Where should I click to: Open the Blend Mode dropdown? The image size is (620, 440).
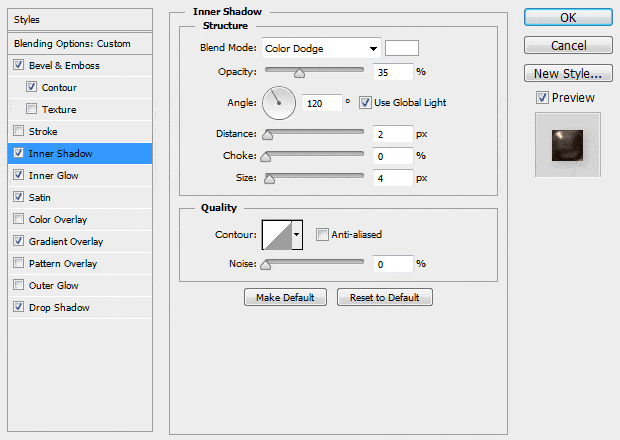(x=321, y=48)
